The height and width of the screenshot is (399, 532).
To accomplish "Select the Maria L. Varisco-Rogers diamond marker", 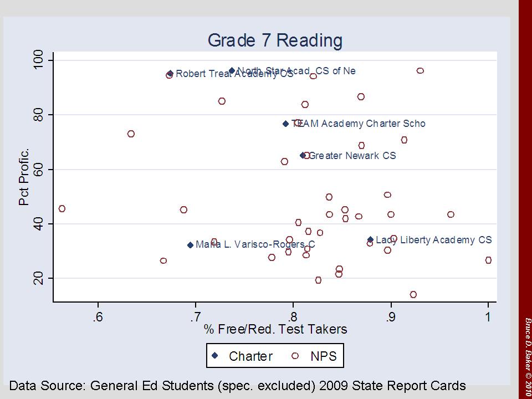I will (190, 245).
